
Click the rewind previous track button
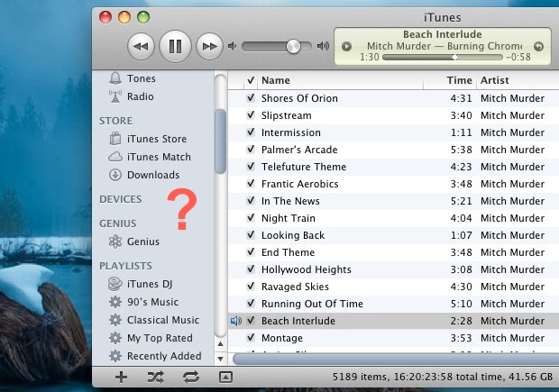click(x=141, y=46)
